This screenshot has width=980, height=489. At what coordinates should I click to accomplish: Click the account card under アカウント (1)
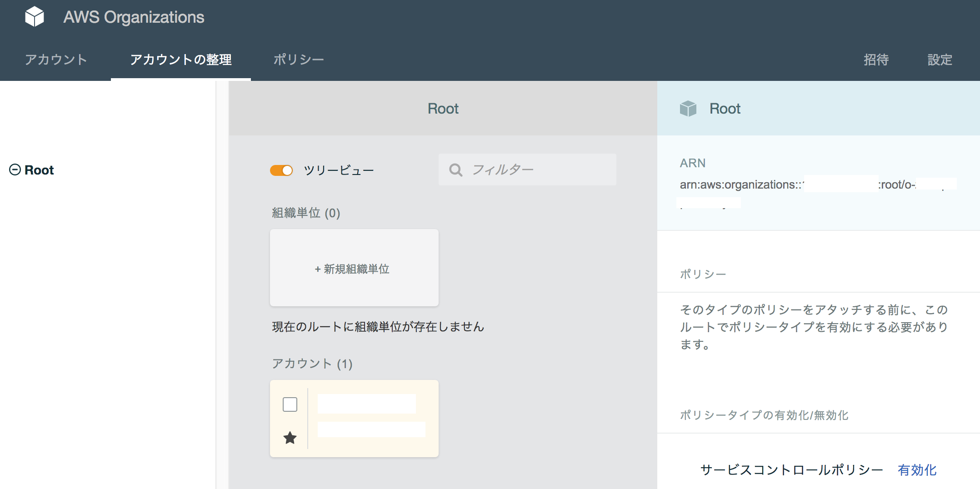click(x=354, y=419)
